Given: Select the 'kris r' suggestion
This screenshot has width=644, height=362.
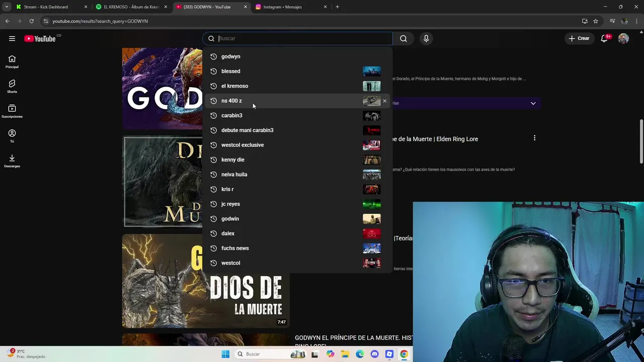Looking at the screenshot, I should pos(297,189).
